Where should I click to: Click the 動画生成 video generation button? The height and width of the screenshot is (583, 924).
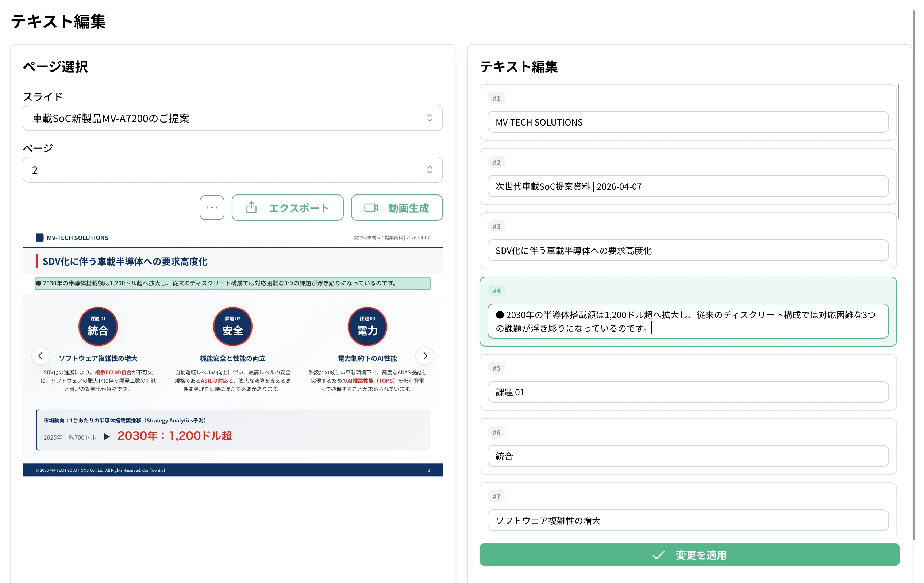click(x=397, y=208)
